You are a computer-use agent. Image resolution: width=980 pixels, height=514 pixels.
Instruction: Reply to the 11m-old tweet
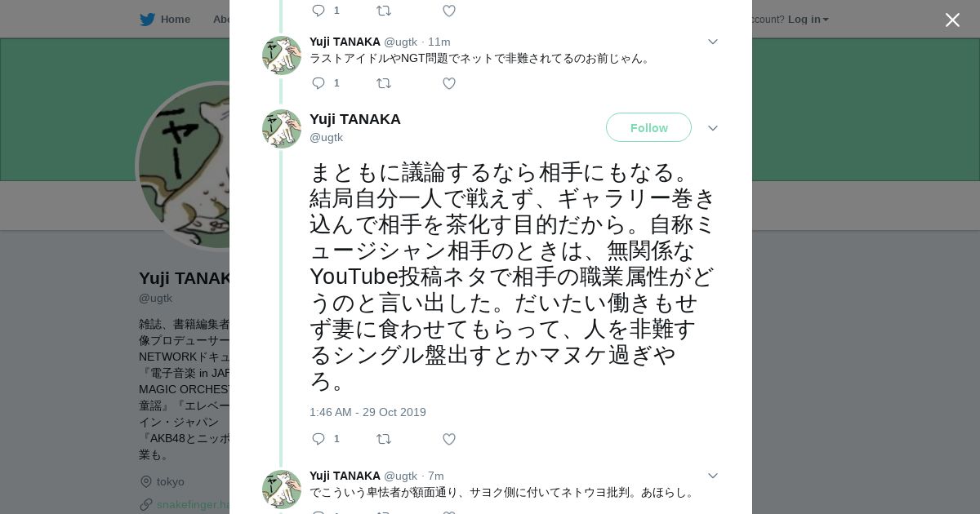pyautogui.click(x=318, y=83)
